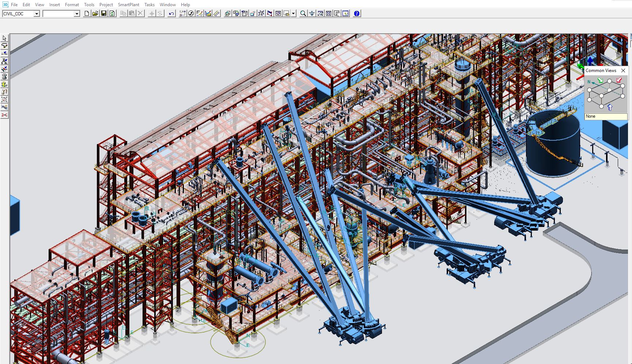Expand the arrow next to the select-filter icon
The width and height of the screenshot is (632, 364).
click(x=293, y=14)
